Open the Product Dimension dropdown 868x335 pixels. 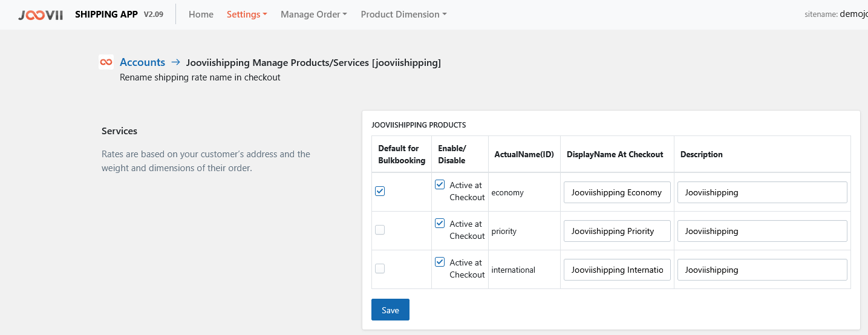pyautogui.click(x=403, y=15)
